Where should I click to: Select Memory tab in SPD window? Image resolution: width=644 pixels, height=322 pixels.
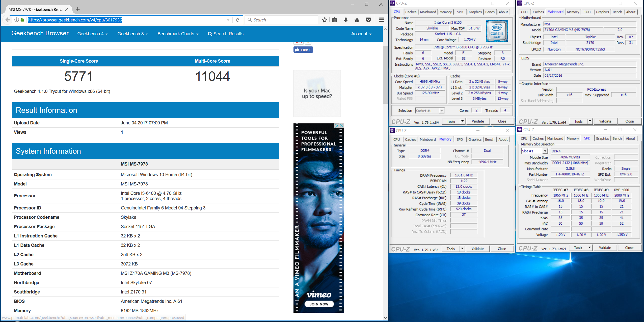pos(573,138)
